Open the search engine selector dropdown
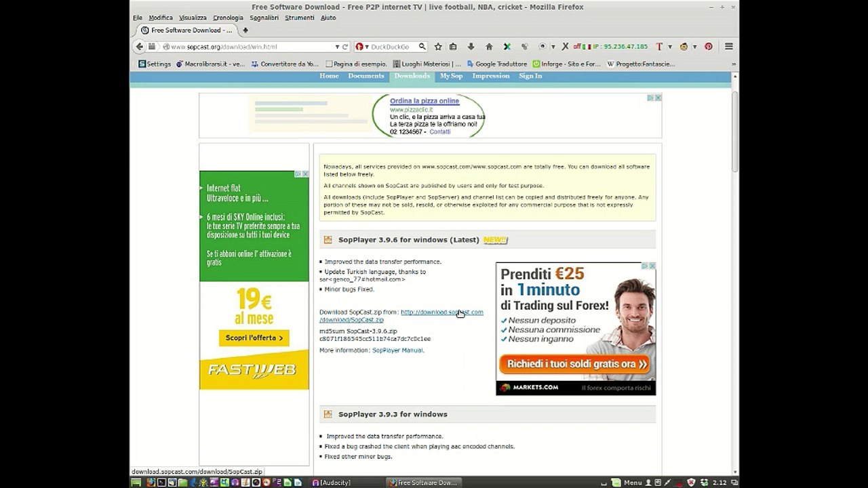The height and width of the screenshot is (488, 868). coord(367,47)
